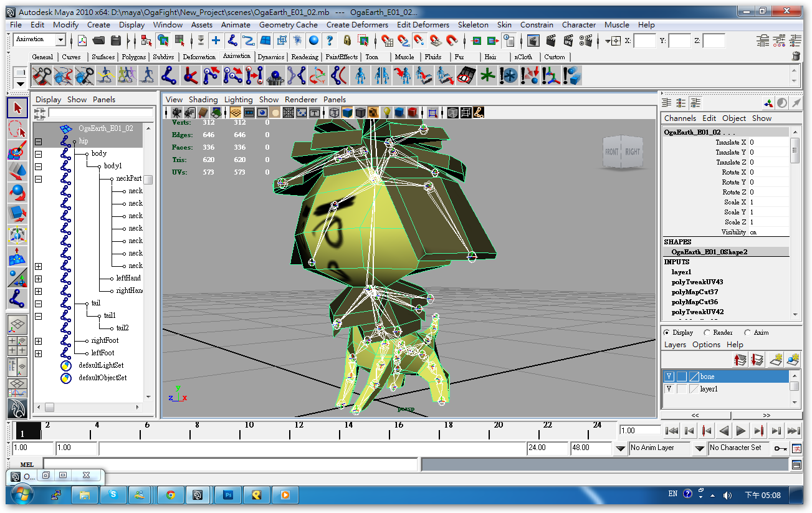This screenshot has height=513, width=812.
Task: Click the neckPart node in the outliner
Action: [x=130, y=178]
